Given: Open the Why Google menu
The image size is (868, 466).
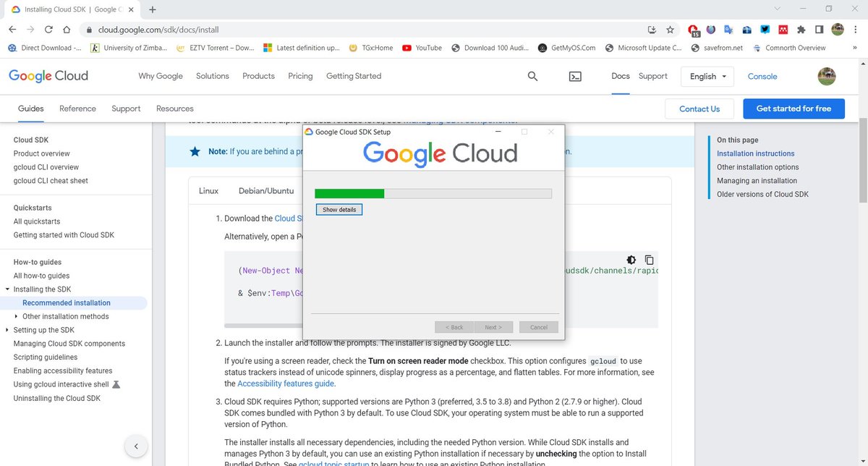Looking at the screenshot, I should coord(161,76).
